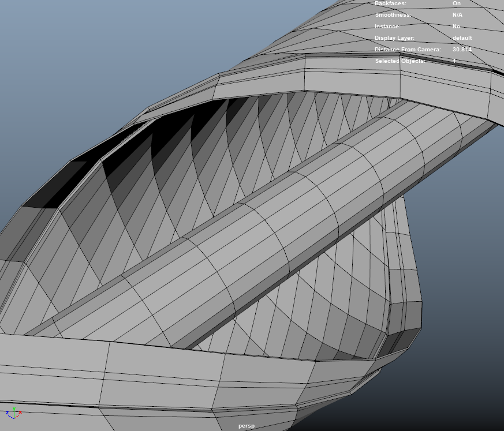Click the 'Selected Objects:' label
This screenshot has width=504, height=431.
(x=400, y=61)
